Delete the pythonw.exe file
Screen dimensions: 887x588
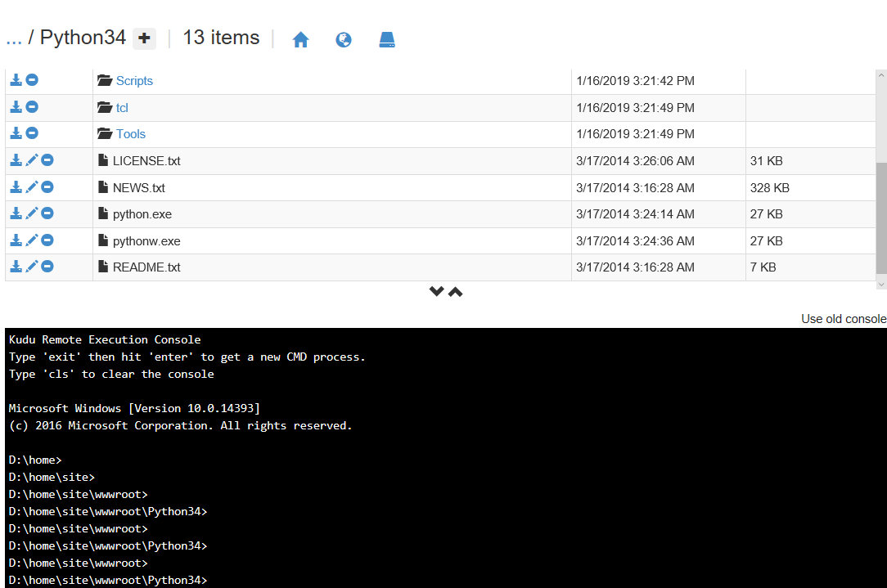(x=47, y=240)
